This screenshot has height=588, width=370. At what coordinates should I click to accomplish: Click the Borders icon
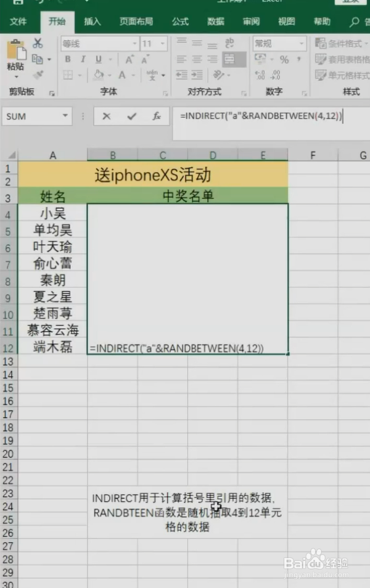coord(68,75)
